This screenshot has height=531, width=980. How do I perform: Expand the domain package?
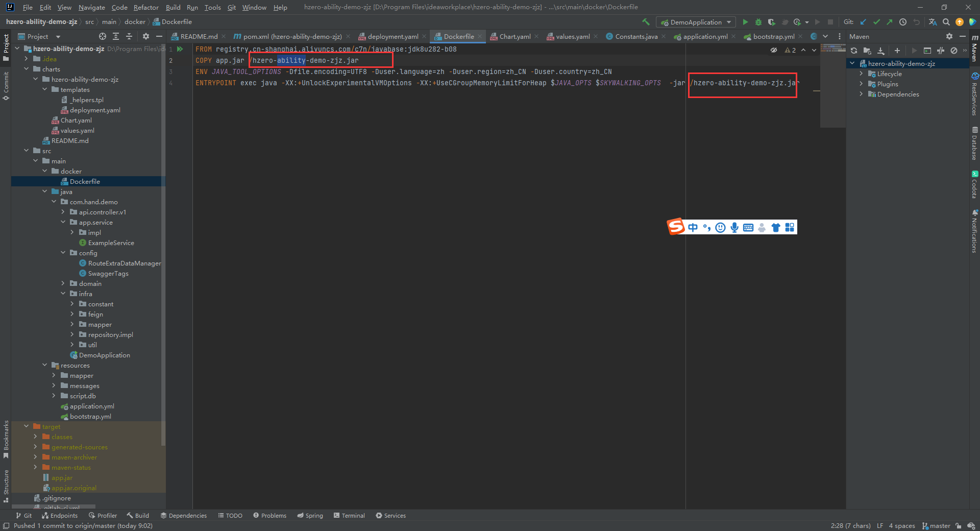pyautogui.click(x=63, y=283)
